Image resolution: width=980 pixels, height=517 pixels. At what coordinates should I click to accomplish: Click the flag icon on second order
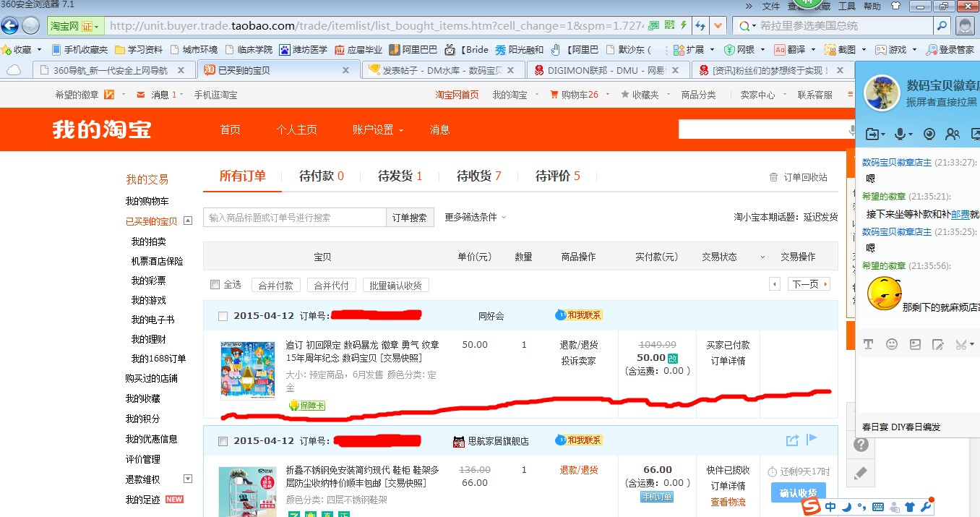click(x=812, y=439)
